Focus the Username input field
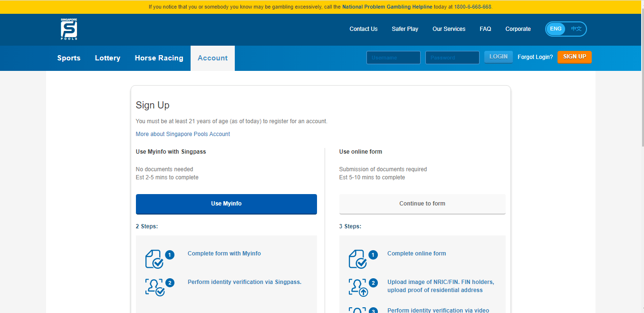The height and width of the screenshot is (313, 644). (394, 58)
